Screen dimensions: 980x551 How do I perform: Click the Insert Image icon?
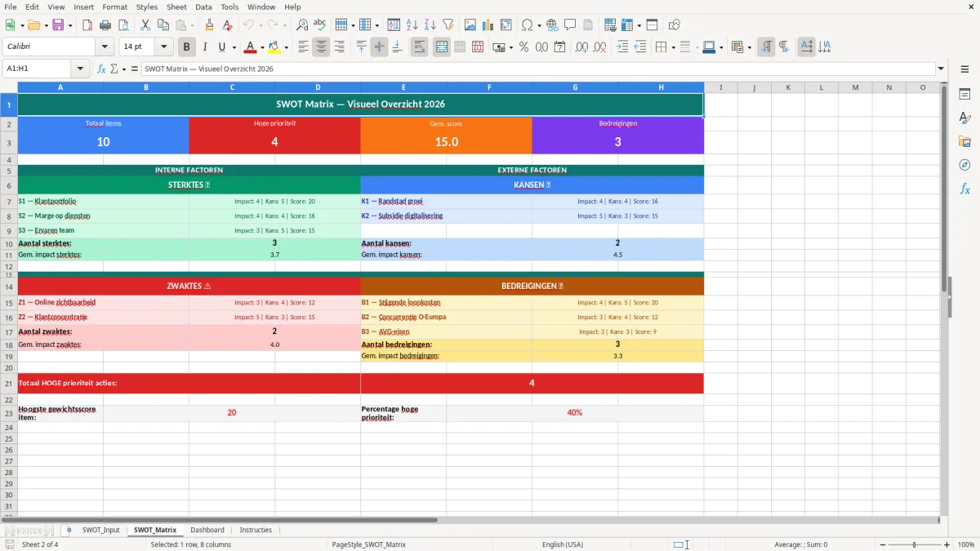point(470,25)
